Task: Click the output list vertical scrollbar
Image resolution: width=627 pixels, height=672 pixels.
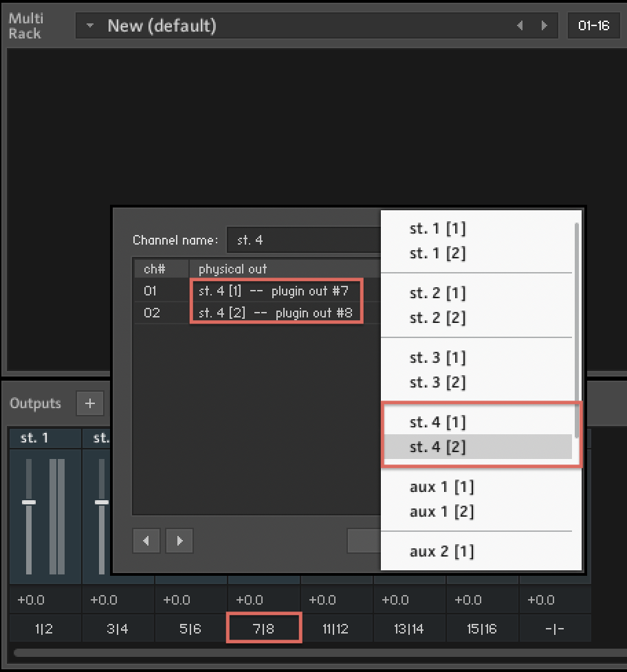Action: pos(577,330)
